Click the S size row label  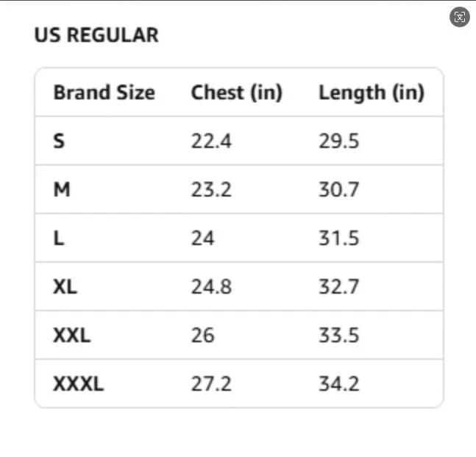tap(59, 141)
